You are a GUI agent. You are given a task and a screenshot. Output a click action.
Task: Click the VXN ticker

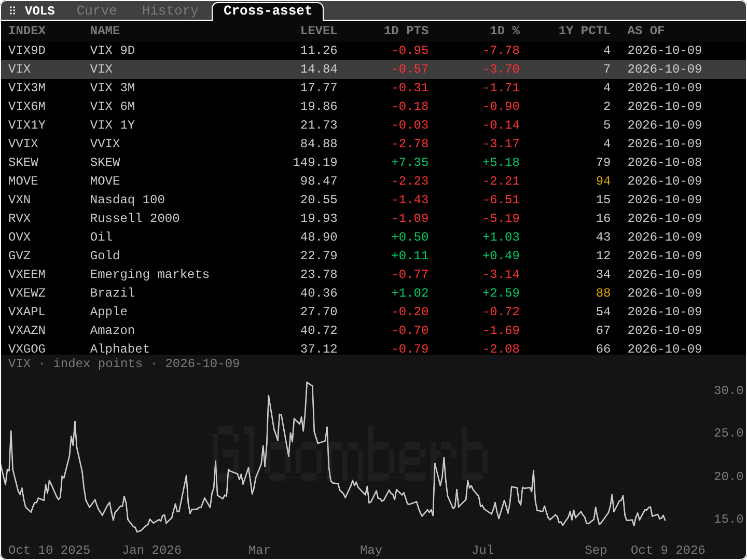[20, 200]
